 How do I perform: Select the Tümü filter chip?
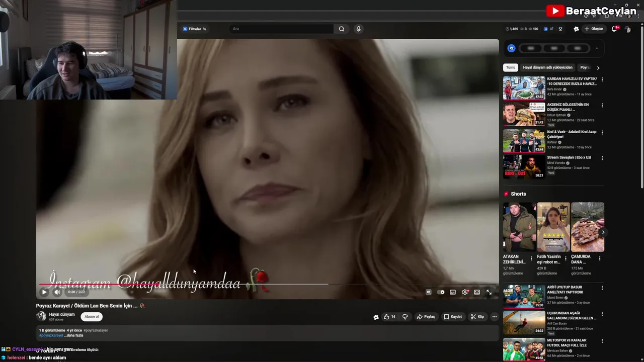click(x=511, y=67)
